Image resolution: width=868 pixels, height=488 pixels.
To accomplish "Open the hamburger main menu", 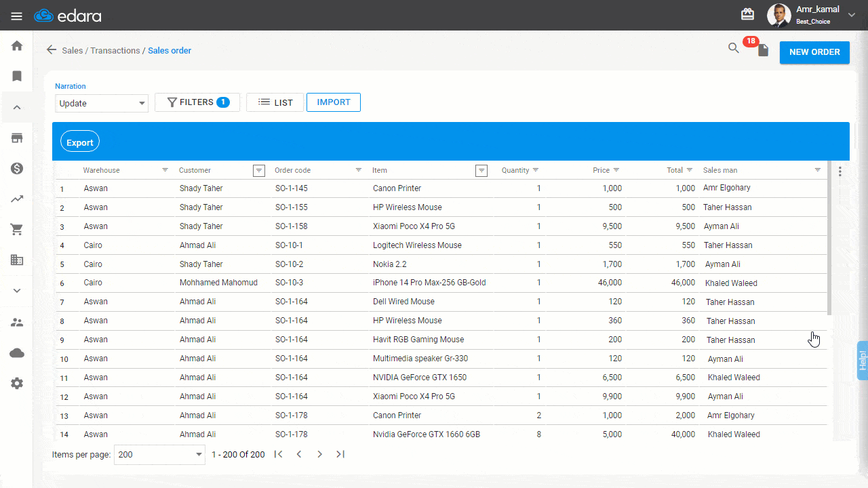I will coord(16,16).
